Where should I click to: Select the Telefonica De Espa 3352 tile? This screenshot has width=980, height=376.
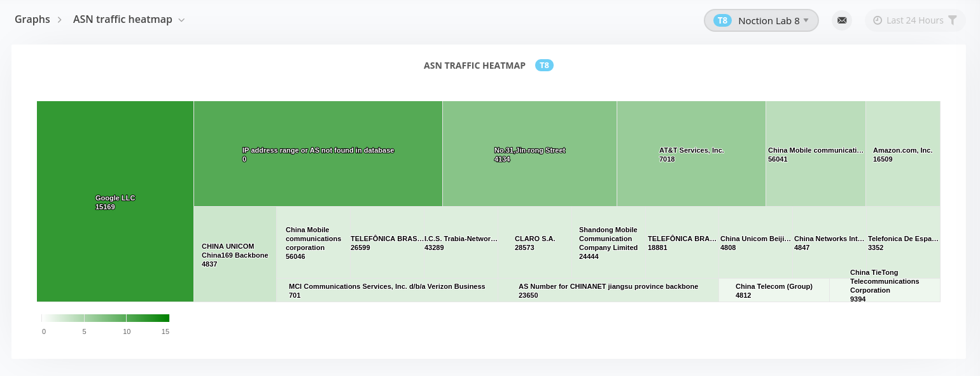click(903, 242)
